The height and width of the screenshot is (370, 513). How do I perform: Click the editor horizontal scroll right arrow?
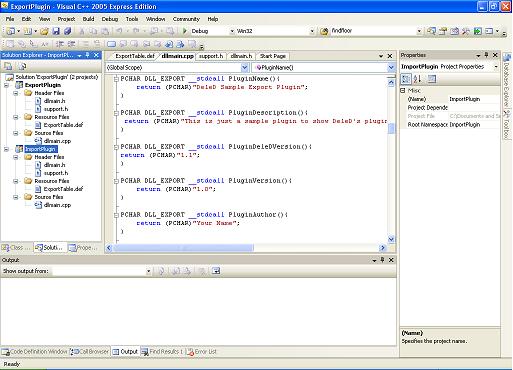(382, 248)
